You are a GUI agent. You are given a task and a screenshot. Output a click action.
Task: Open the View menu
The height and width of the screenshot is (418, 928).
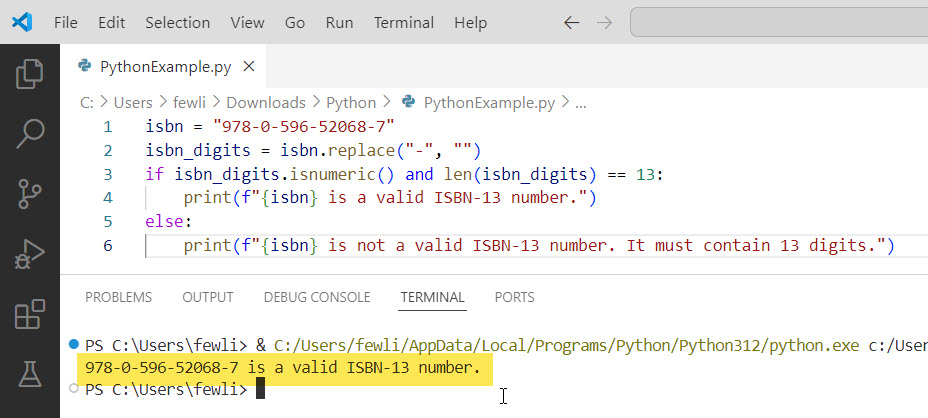(247, 22)
